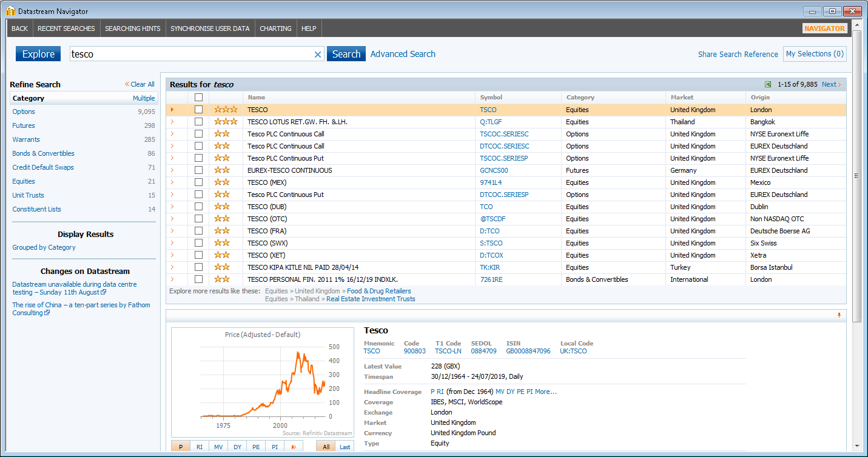Click the vertical scrollbar of the window

coord(856,176)
